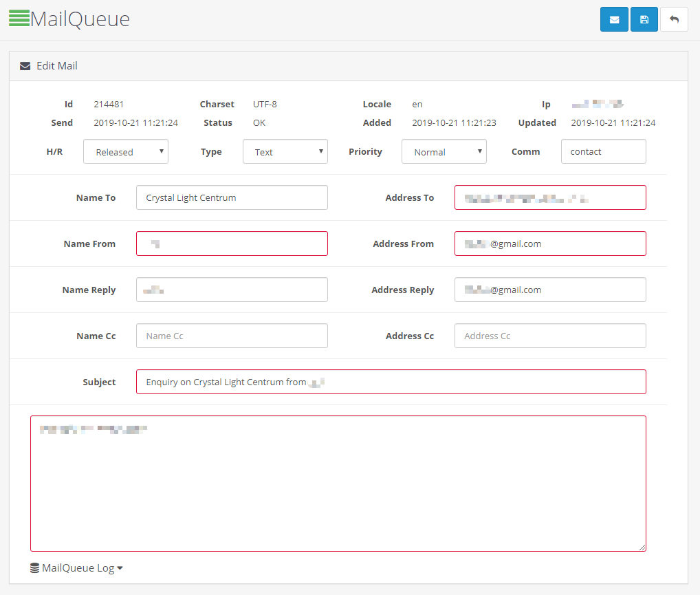The width and height of the screenshot is (700, 595).
Task: Click the text area resize handle
Action: coord(642,548)
